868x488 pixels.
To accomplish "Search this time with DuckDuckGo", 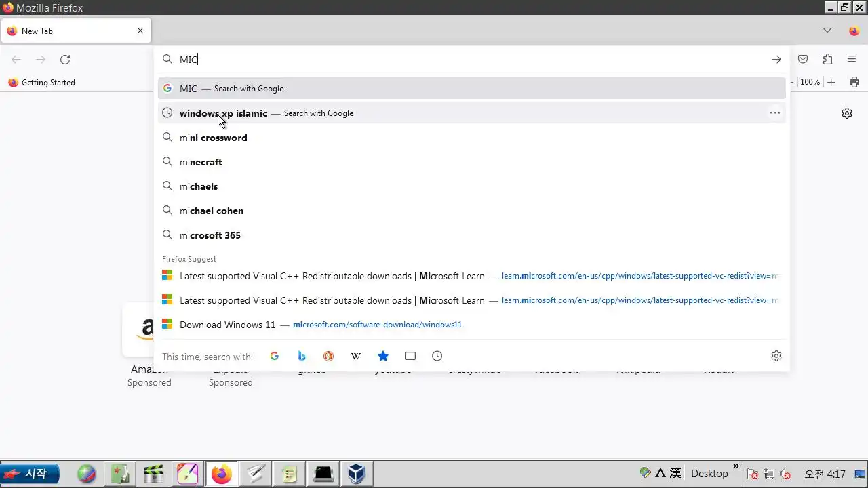I will 329,356.
